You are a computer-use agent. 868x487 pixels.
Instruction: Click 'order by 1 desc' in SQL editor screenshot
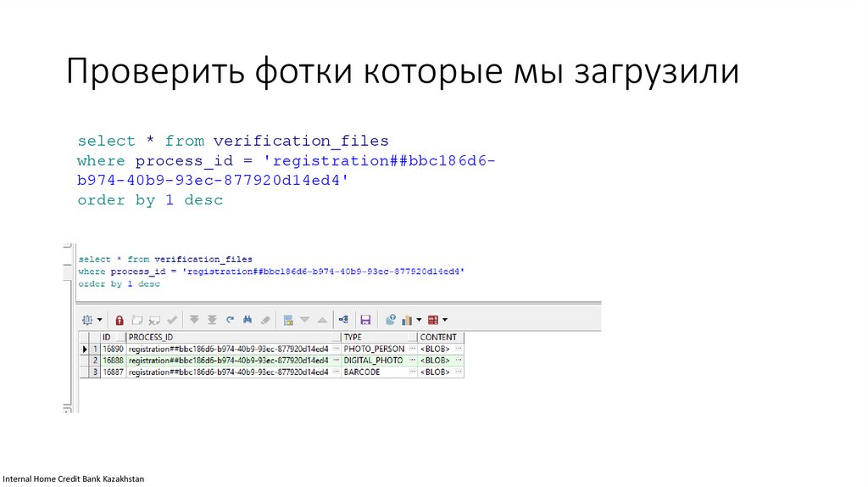tap(119, 283)
